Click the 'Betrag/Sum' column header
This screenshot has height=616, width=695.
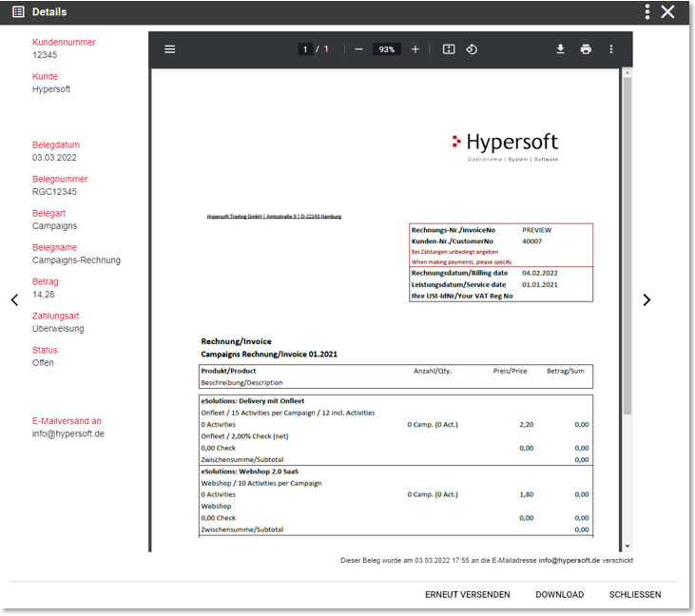point(565,371)
